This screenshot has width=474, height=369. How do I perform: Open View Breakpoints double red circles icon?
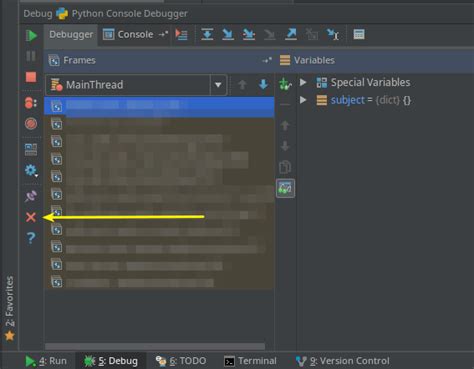coord(31,103)
